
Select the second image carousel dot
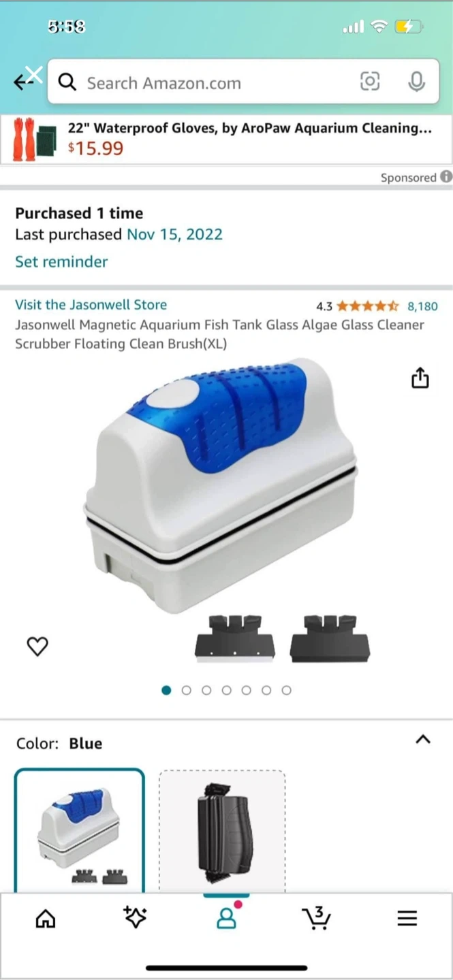pyautogui.click(x=186, y=690)
